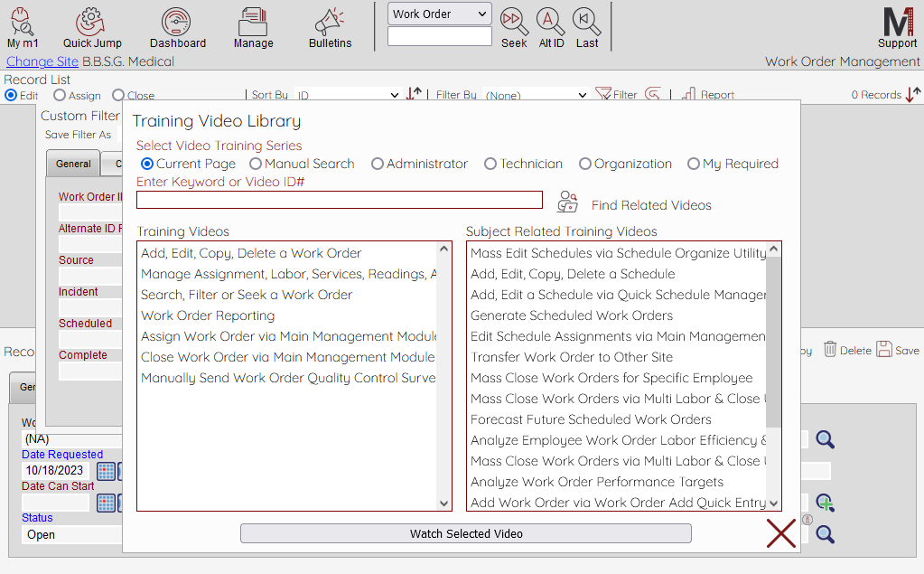The height and width of the screenshot is (574, 924).
Task: Expand the Sort By ID dropdown
Action: [x=348, y=95]
